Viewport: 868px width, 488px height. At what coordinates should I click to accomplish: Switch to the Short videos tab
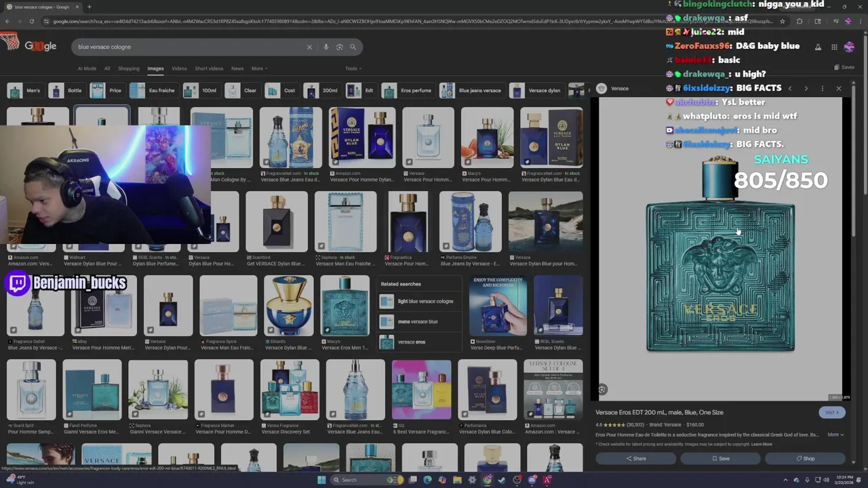click(209, 68)
